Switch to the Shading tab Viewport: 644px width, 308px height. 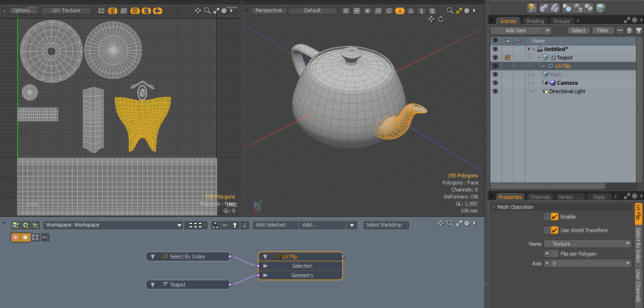(534, 21)
